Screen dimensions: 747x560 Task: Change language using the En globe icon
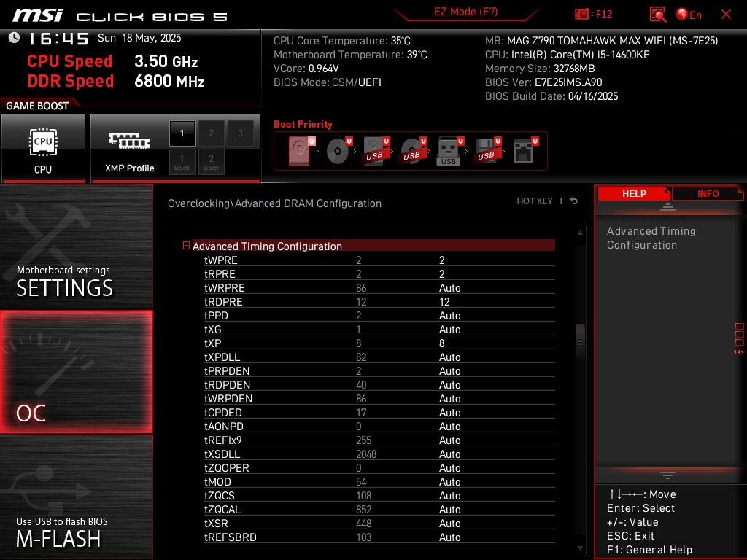point(689,15)
